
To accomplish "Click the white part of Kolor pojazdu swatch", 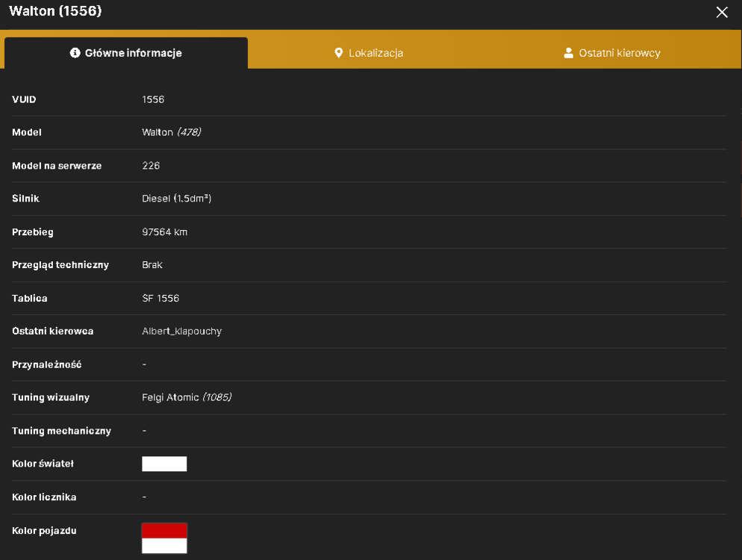I will pyautogui.click(x=164, y=545).
